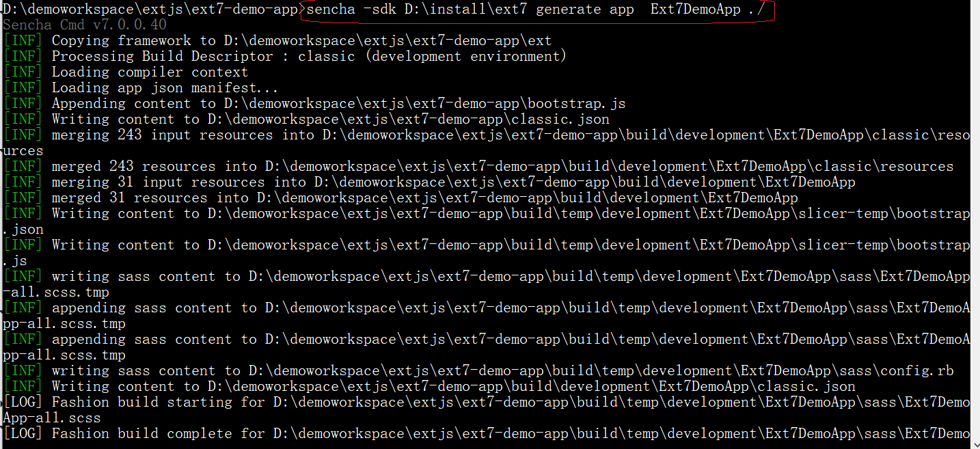
Task: Click the '.json' wrapped line text
Action: [x=23, y=230]
